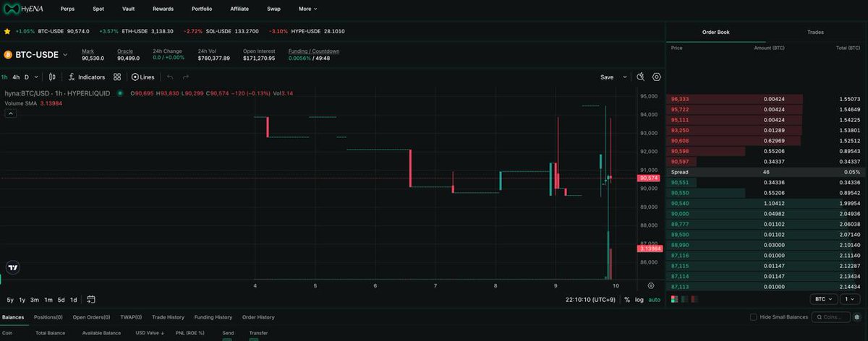Click the HyENA logo in the header
This screenshot has width=868, height=341.
pyautogui.click(x=25, y=9)
